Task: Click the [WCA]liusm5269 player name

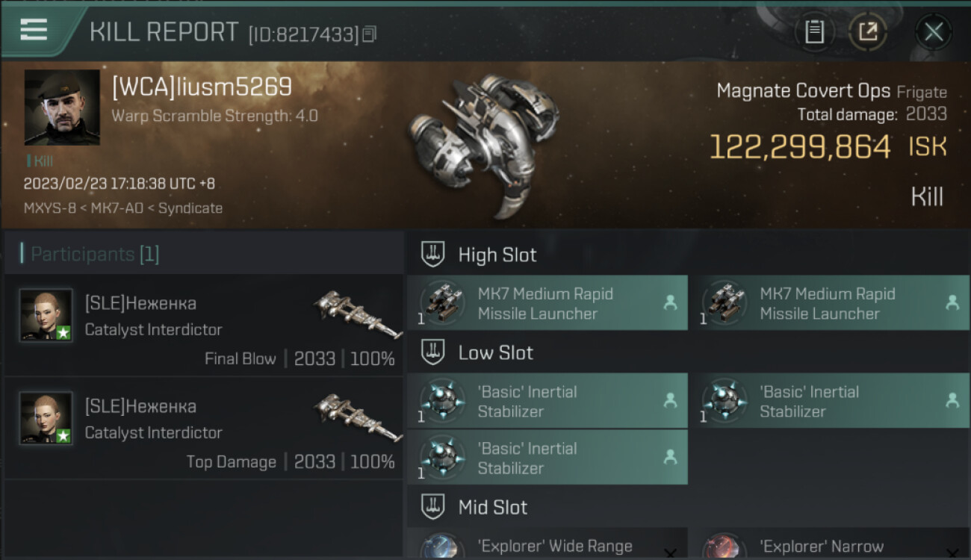Action: [x=202, y=87]
